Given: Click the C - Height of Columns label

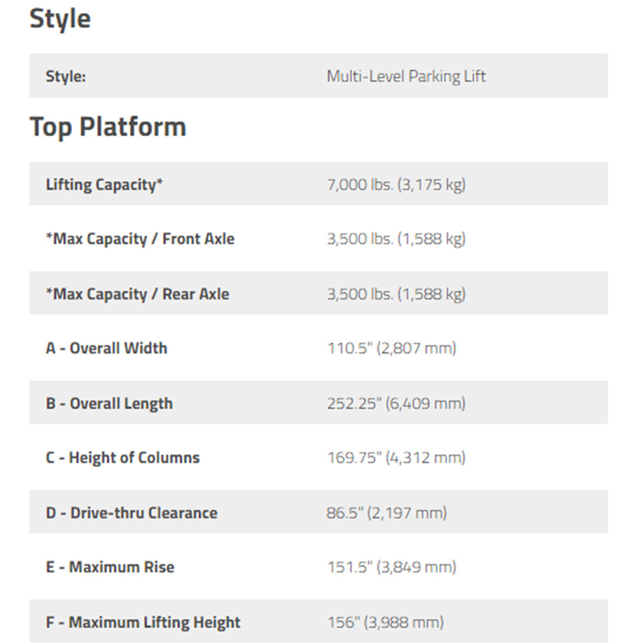Looking at the screenshot, I should point(123,458).
